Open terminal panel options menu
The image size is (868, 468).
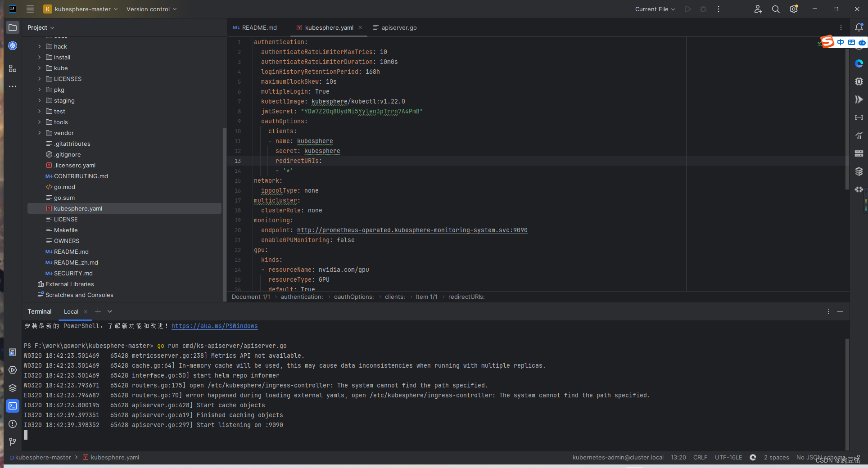[828, 311]
